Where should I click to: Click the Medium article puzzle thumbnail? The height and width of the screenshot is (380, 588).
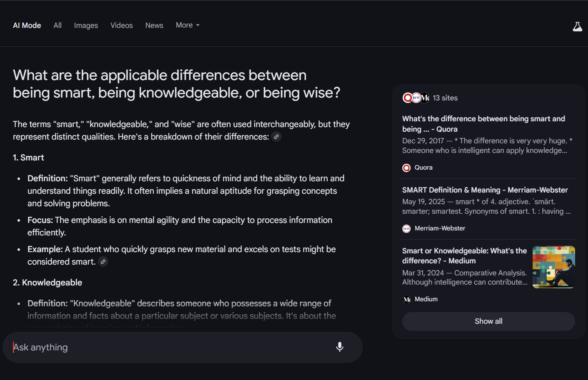point(553,267)
